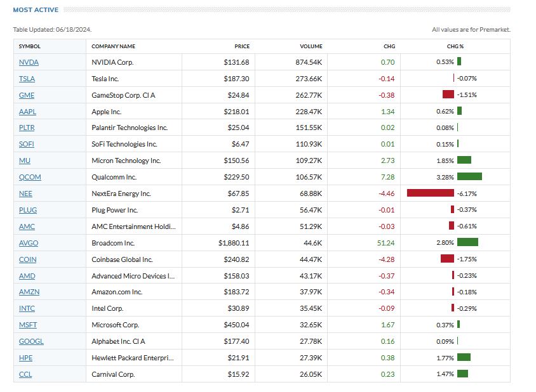
Task: Open the PLTR symbol link
Action: [27, 127]
